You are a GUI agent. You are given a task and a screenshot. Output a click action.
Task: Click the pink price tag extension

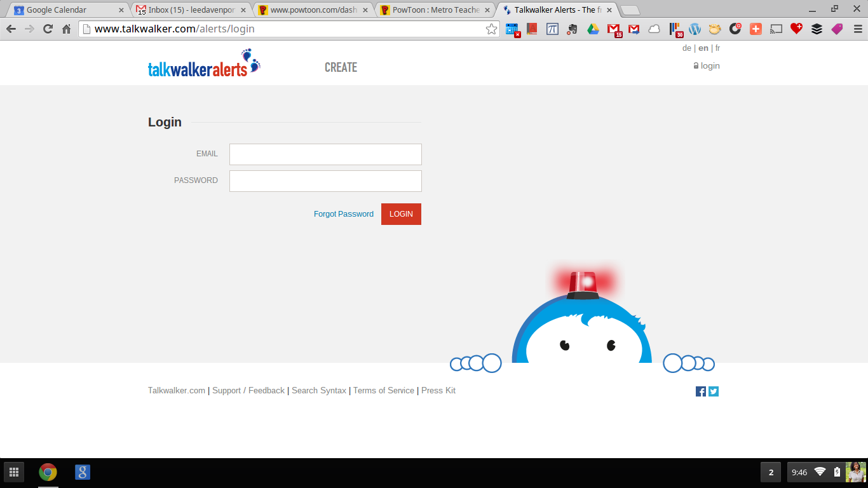[837, 29]
